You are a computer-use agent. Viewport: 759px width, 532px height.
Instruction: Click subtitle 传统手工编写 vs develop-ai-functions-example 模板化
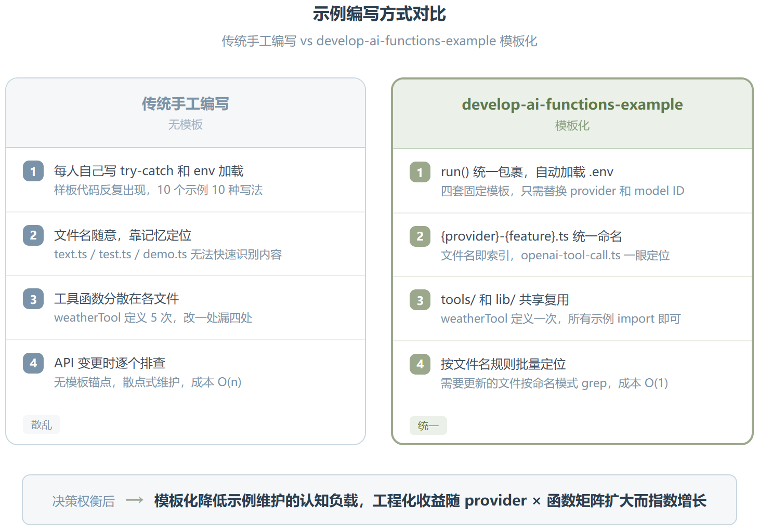click(379, 41)
